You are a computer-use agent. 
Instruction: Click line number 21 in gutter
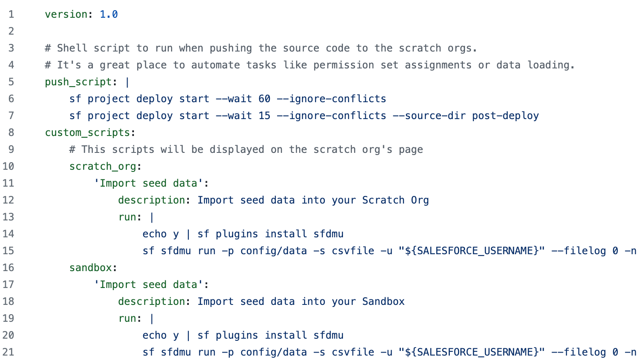pos(8,352)
